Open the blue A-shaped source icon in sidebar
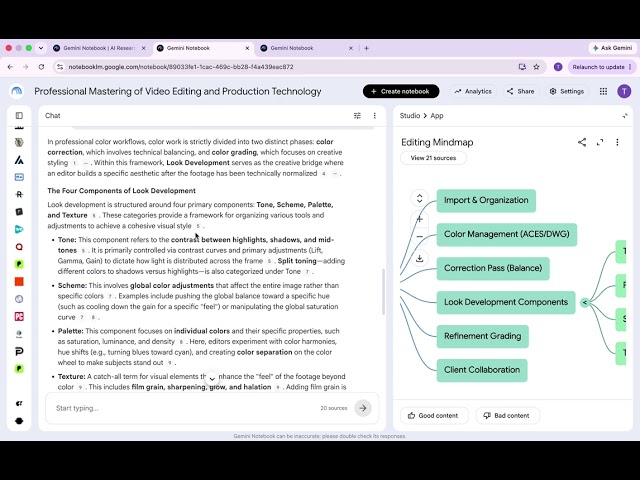Image resolution: width=640 pixels, height=480 pixels. (x=19, y=160)
